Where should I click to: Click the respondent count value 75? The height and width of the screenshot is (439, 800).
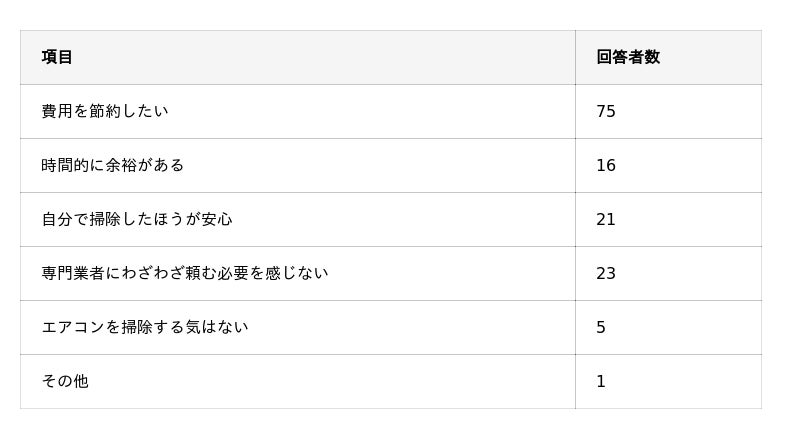pyautogui.click(x=606, y=111)
